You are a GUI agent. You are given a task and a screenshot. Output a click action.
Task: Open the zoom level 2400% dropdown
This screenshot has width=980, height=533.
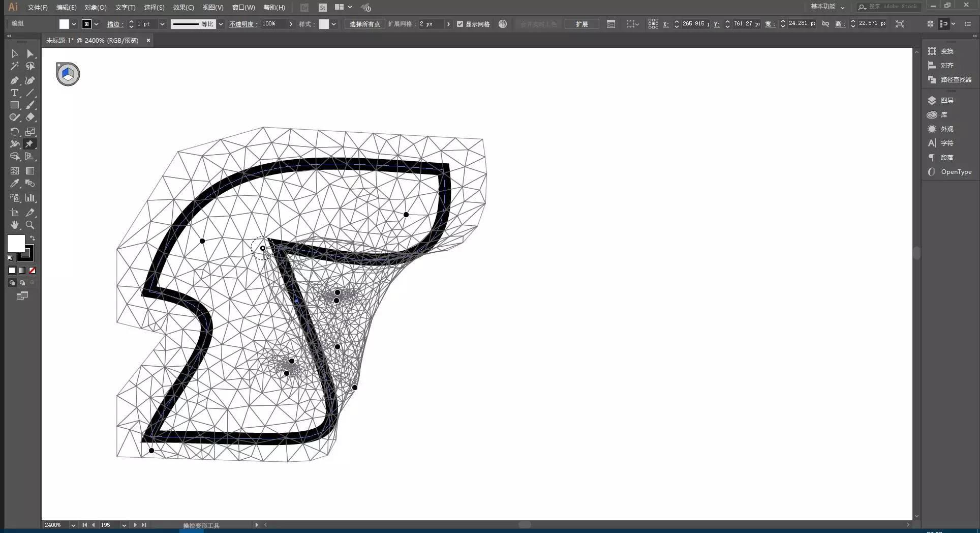73,525
